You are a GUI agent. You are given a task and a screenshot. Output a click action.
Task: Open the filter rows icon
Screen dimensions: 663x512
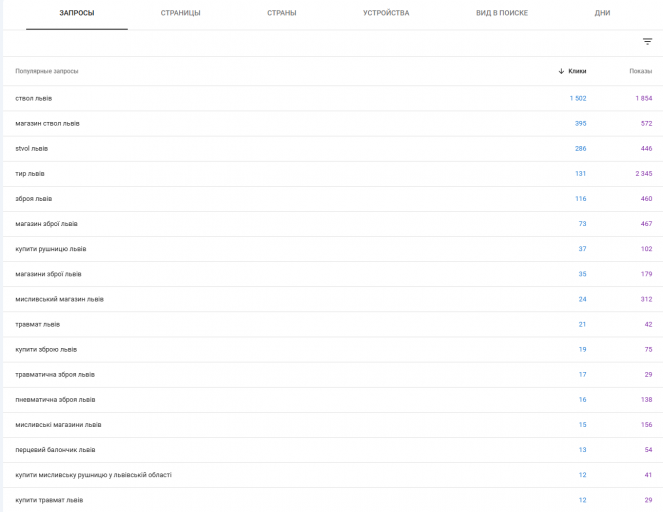coord(647,41)
